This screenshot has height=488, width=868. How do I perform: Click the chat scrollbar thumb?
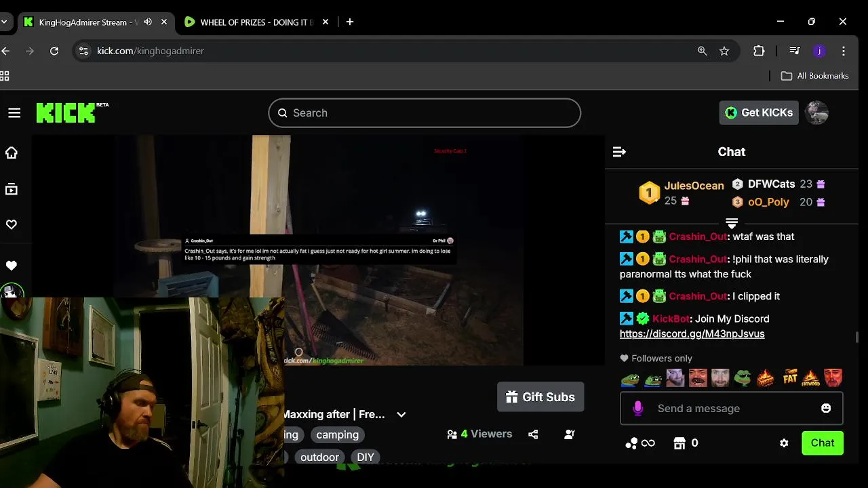pyautogui.click(x=857, y=337)
